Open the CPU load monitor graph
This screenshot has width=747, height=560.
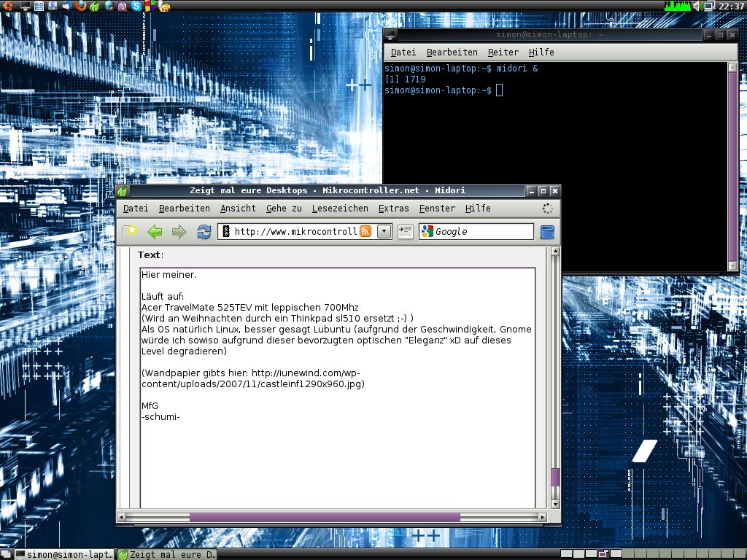(677, 6)
